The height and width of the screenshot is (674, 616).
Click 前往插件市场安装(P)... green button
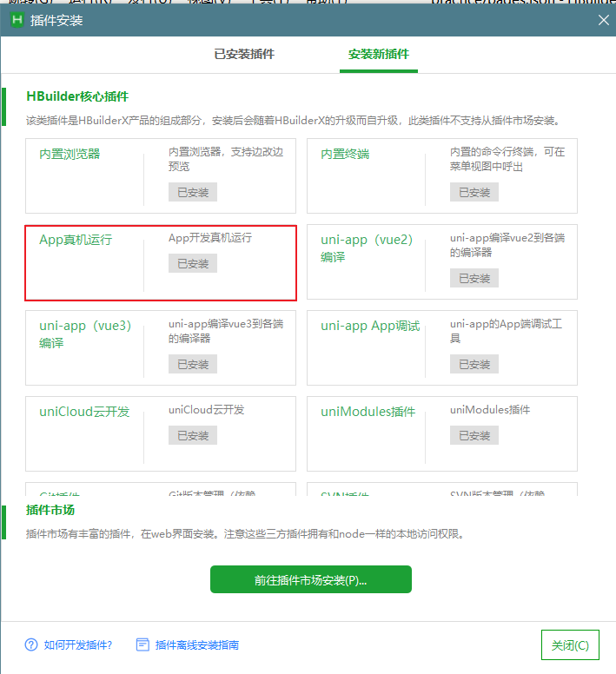(311, 579)
